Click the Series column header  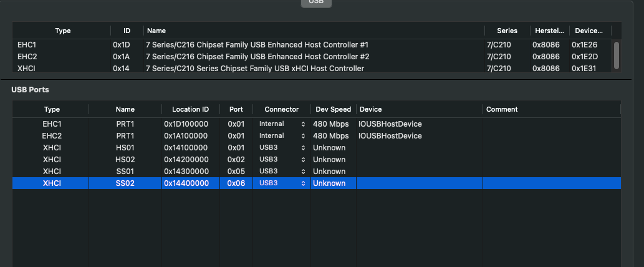click(507, 31)
